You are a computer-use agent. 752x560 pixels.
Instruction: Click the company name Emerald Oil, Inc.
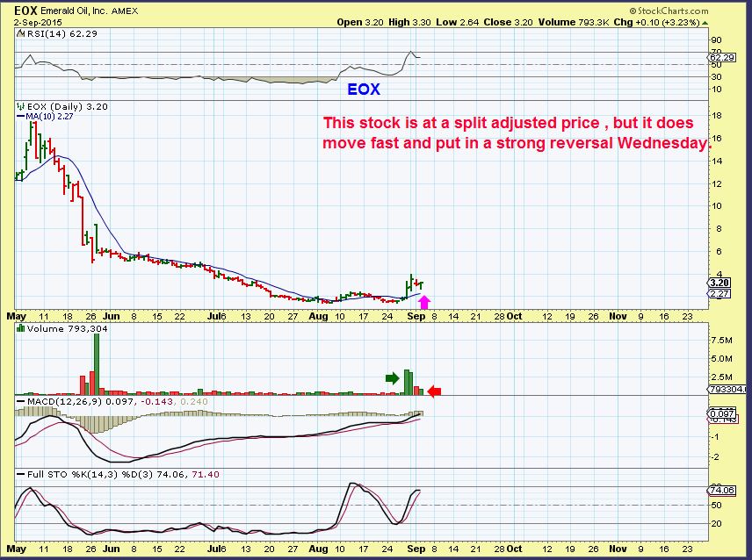click(x=75, y=11)
